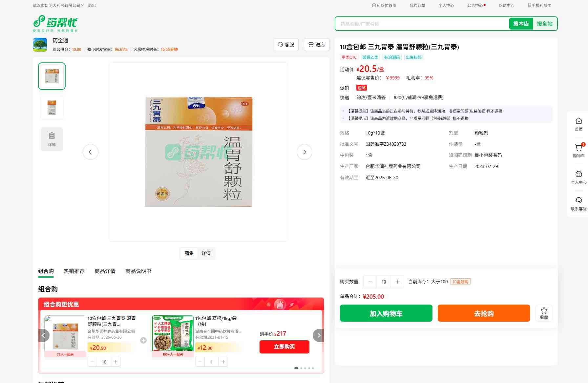
Task: Switch image view to 详情 toggle
Action: click(206, 253)
